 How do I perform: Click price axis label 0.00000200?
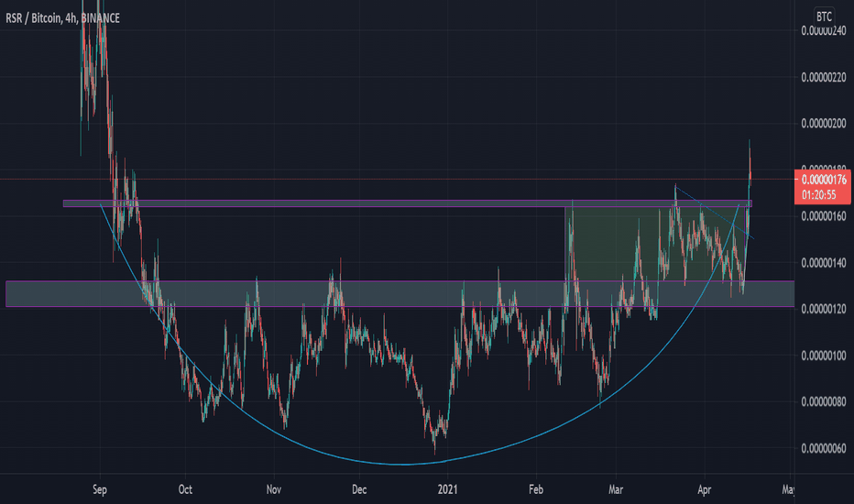(x=824, y=124)
